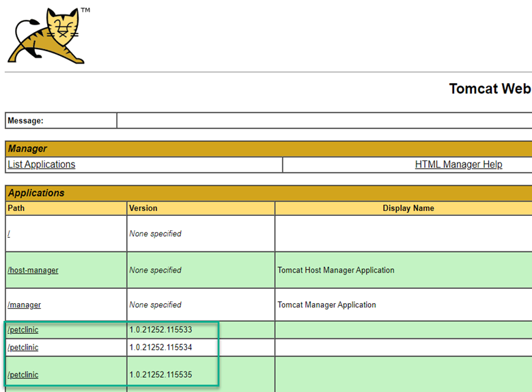This screenshot has height=392, width=532.
Task: Click None specified in the /manager row
Action: click(x=156, y=305)
